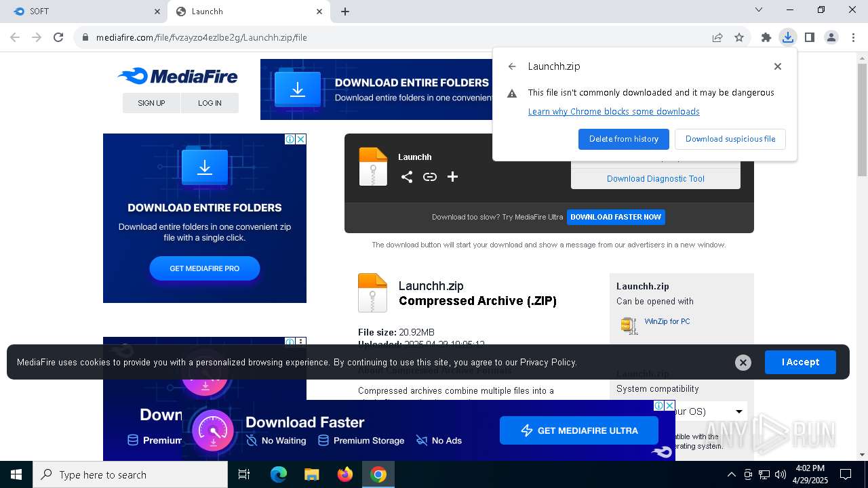Launch Firefox from the taskbar

(345, 474)
